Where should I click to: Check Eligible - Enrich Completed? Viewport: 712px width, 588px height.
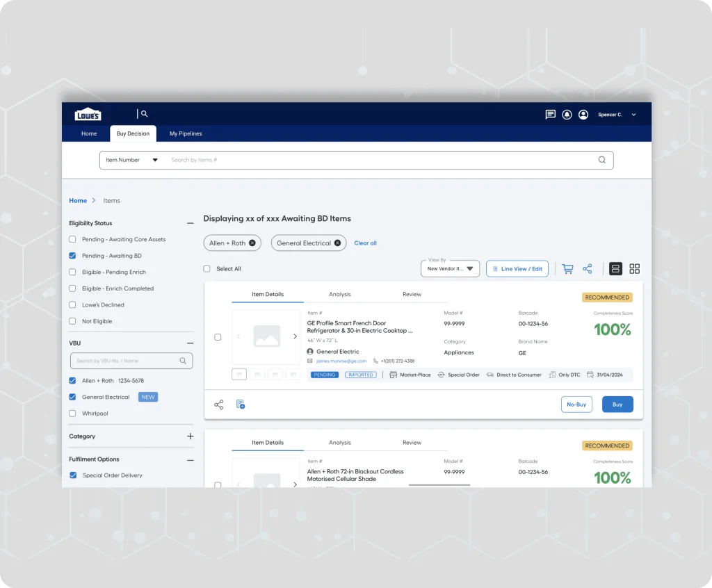tap(72, 288)
